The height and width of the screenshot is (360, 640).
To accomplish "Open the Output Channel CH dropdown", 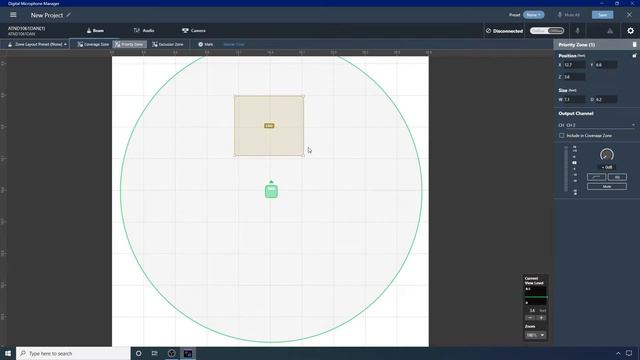I will tap(600, 125).
